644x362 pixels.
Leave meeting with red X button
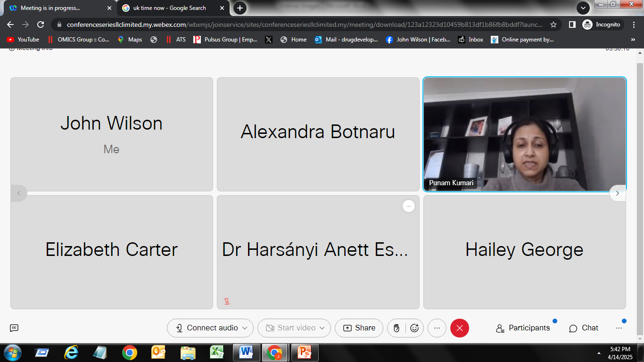460,328
